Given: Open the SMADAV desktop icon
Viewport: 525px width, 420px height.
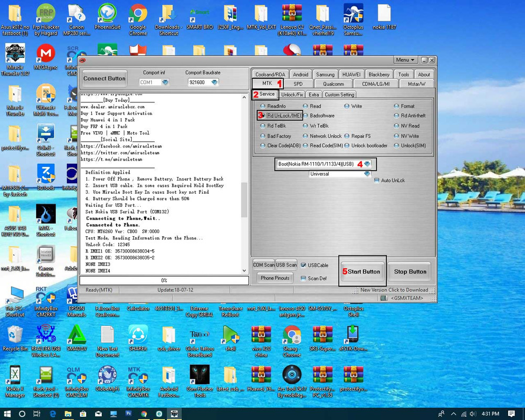Looking at the screenshot, I should point(77,338).
